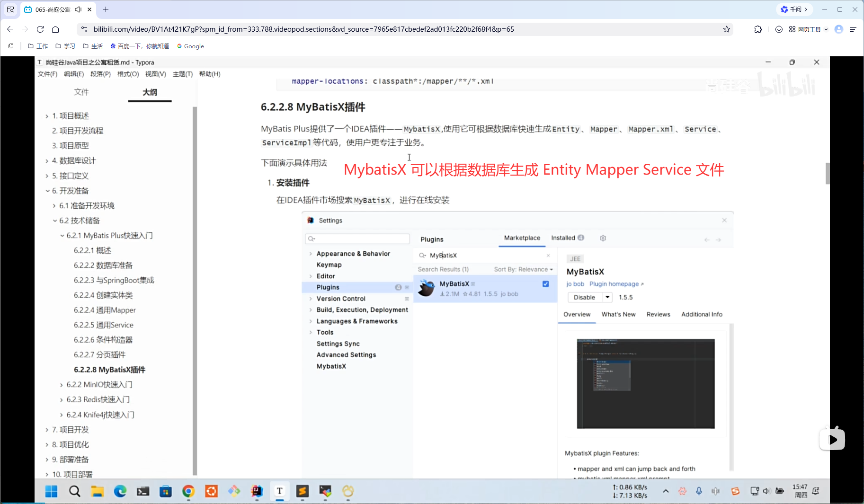864x504 pixels.
Task: Click the Plugin homepage link
Action: point(616,284)
